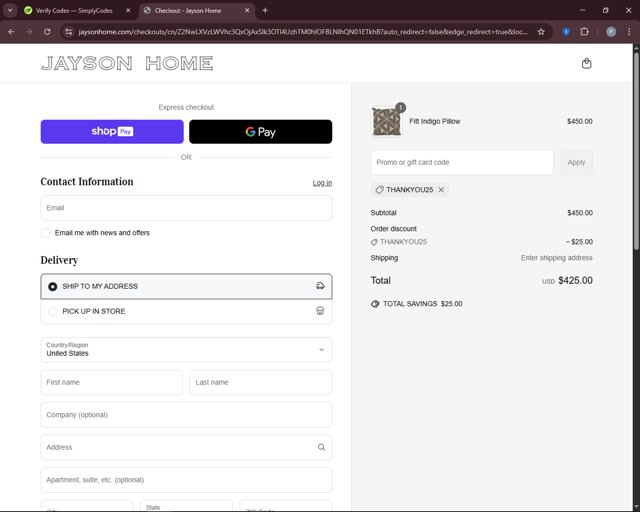Viewport: 640px width, 512px height.
Task: Select Pick up in store option
Action: [186, 311]
